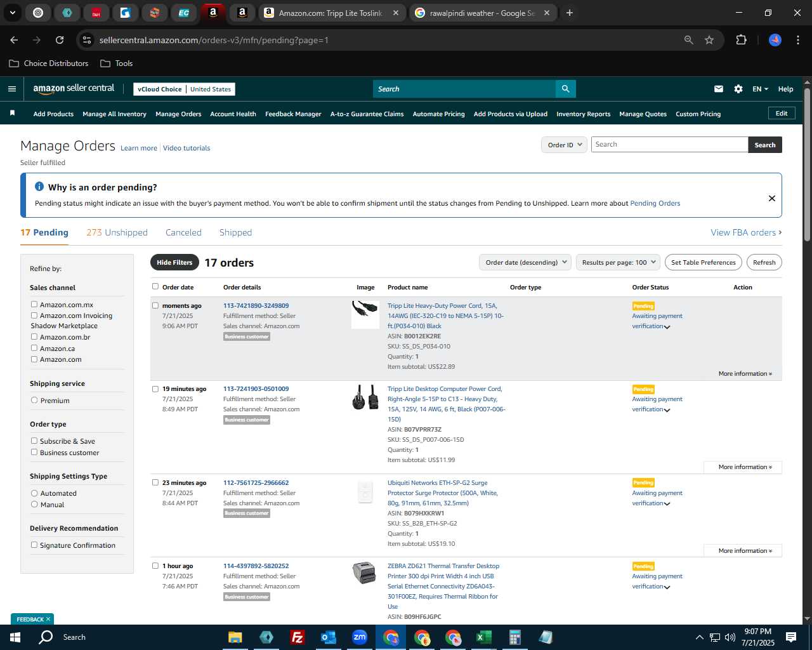Click the Pending Orders link in banner

point(655,203)
